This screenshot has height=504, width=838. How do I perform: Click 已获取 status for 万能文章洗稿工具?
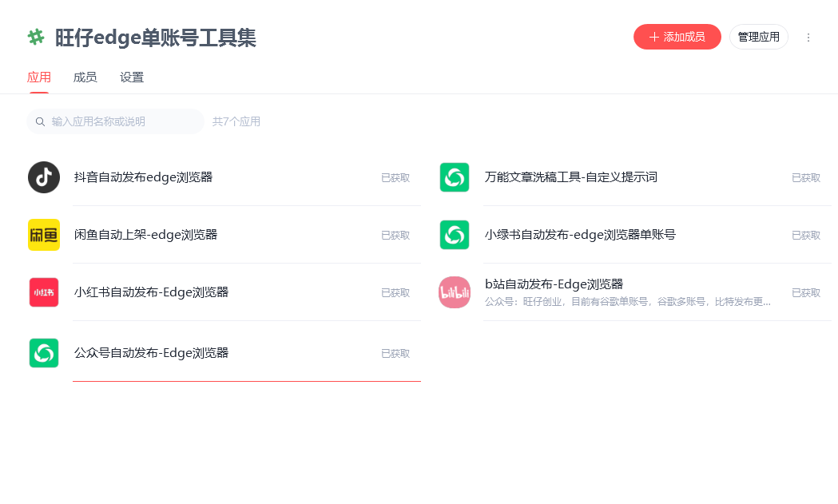[806, 178]
